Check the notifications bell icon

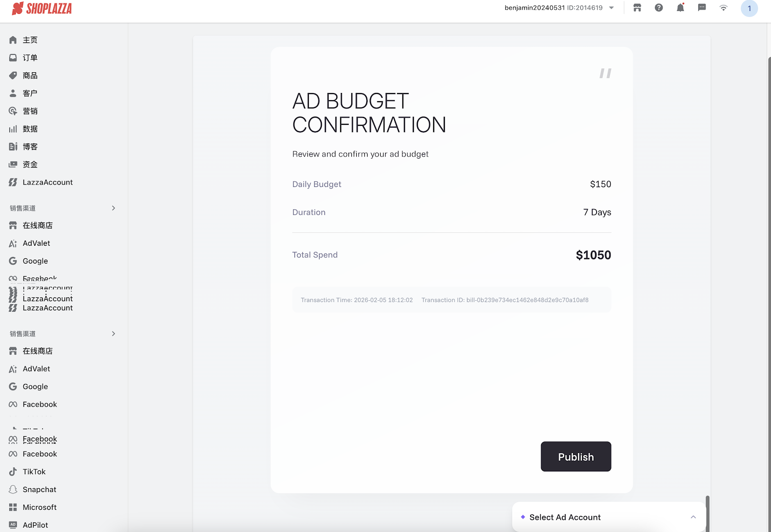pos(680,8)
